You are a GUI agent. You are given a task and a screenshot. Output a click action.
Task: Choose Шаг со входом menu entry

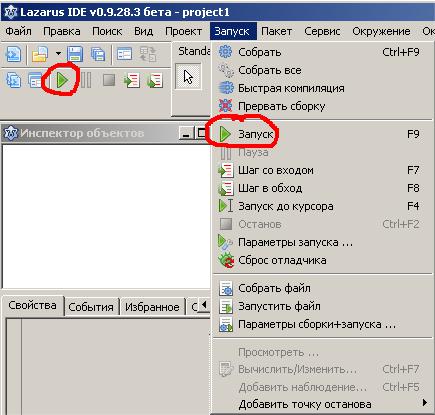tap(323, 170)
